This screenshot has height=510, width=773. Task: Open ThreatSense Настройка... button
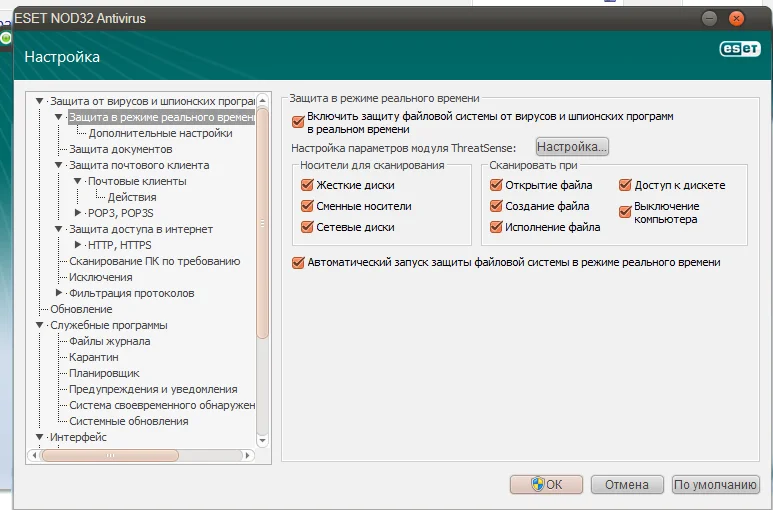[x=572, y=147]
